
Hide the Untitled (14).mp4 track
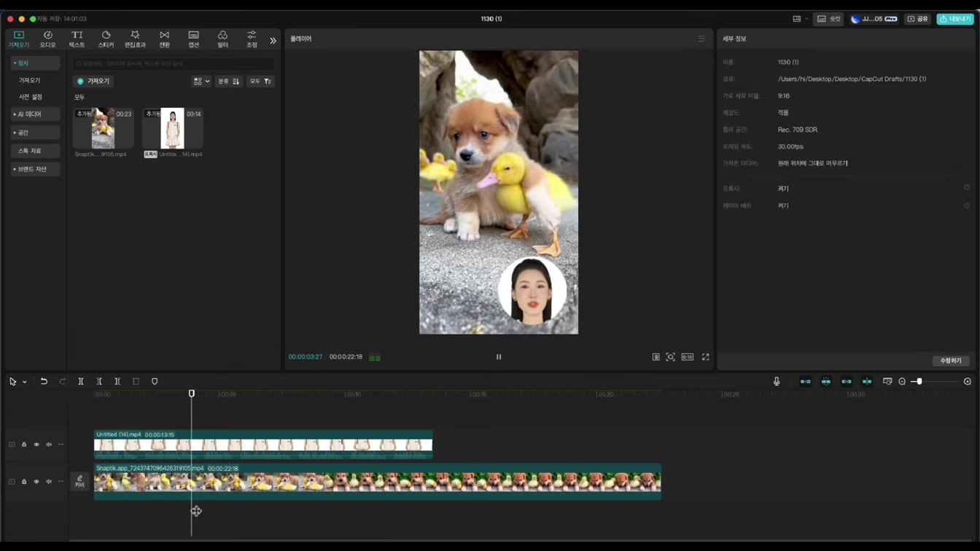coord(36,445)
